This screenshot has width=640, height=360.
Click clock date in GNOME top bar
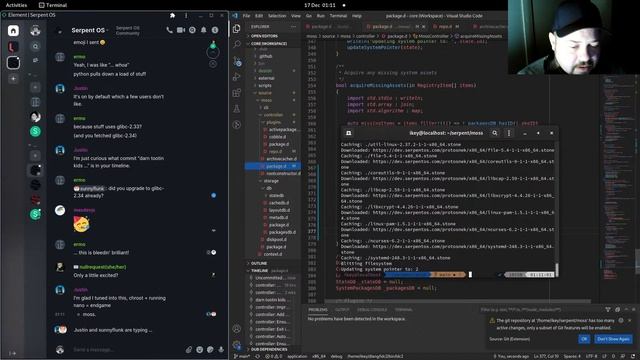click(320, 5)
